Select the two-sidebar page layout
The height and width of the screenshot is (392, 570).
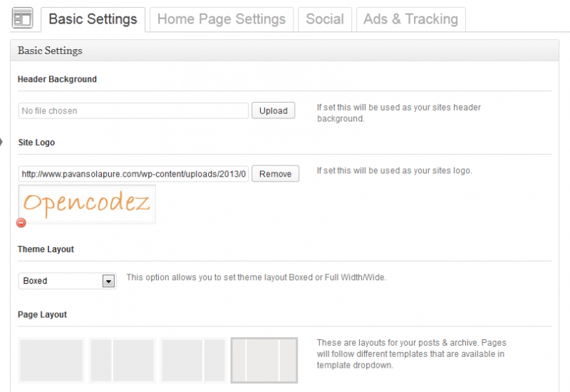[x=264, y=361]
